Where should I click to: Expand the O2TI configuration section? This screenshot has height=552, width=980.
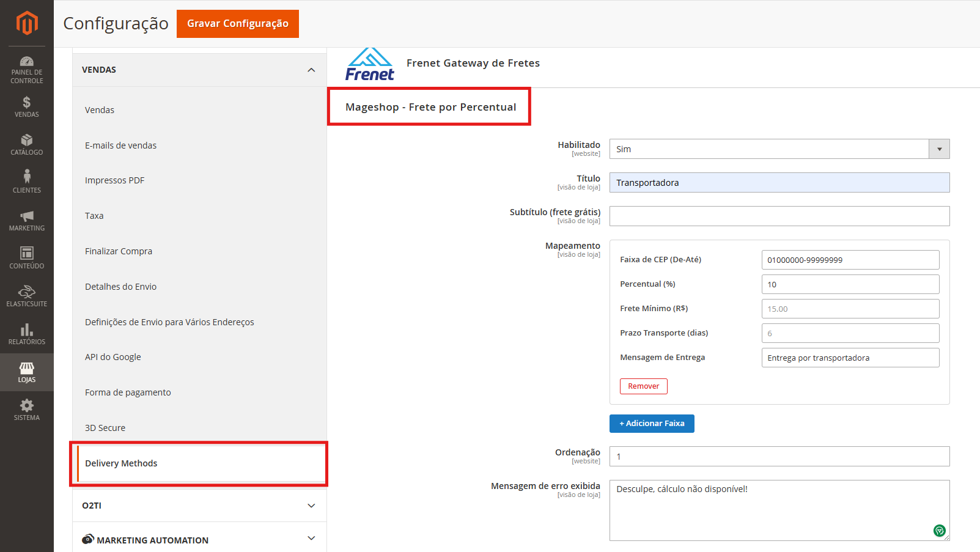click(311, 506)
